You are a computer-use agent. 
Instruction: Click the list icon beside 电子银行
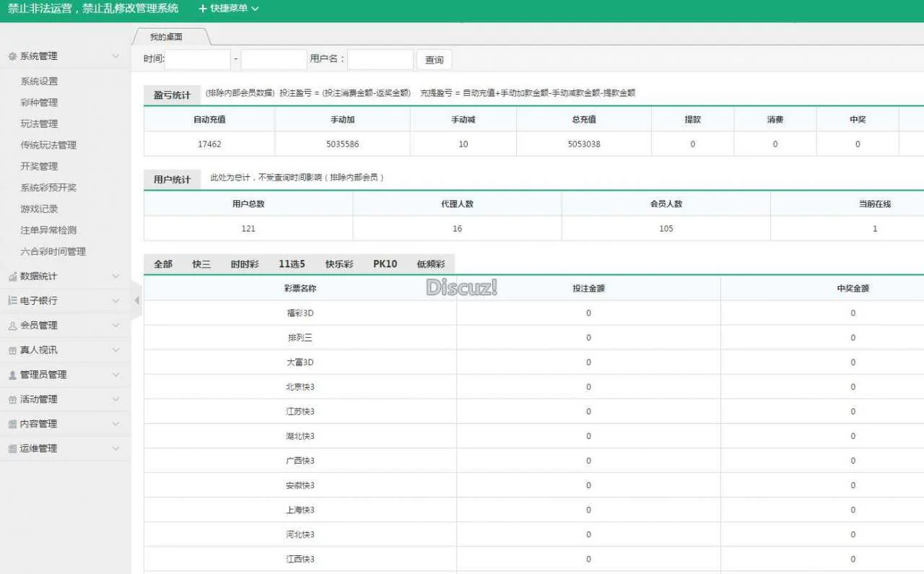tap(12, 301)
